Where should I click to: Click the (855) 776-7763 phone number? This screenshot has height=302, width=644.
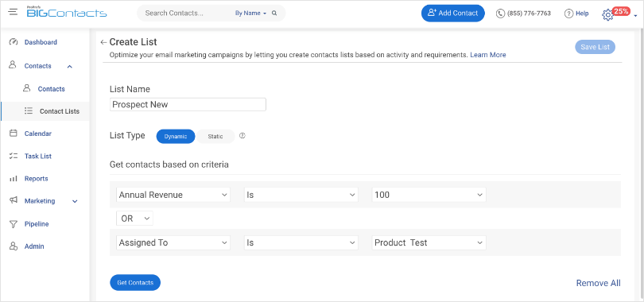tap(529, 14)
